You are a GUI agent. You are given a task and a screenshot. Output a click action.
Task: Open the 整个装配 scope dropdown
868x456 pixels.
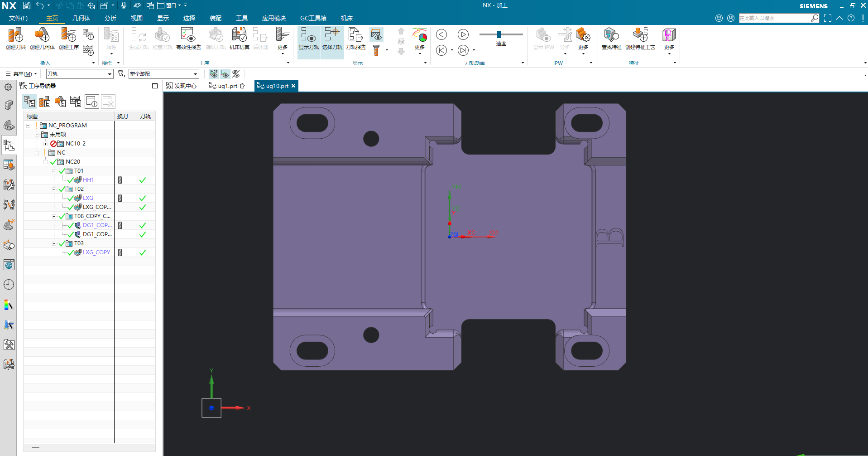tap(195, 74)
